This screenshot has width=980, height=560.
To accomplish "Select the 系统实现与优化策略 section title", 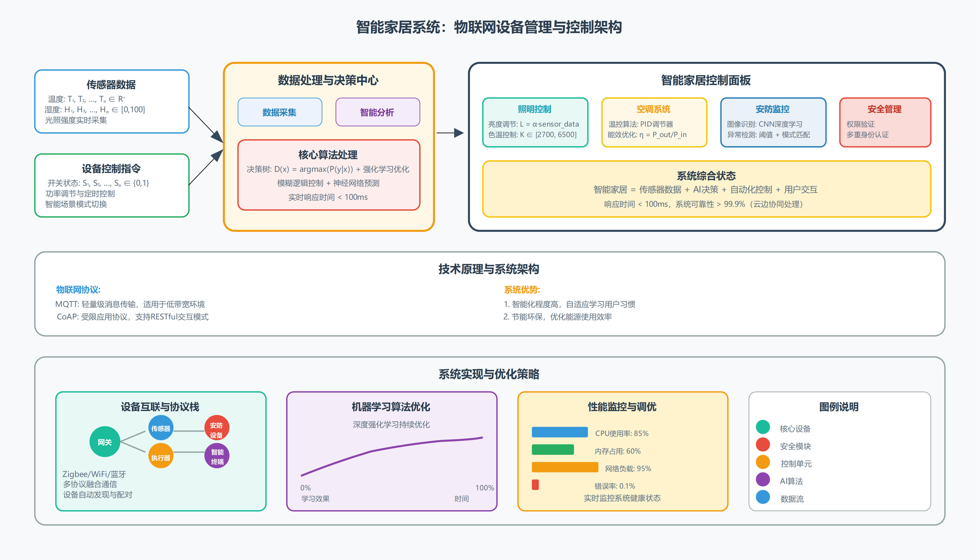I will point(490,373).
